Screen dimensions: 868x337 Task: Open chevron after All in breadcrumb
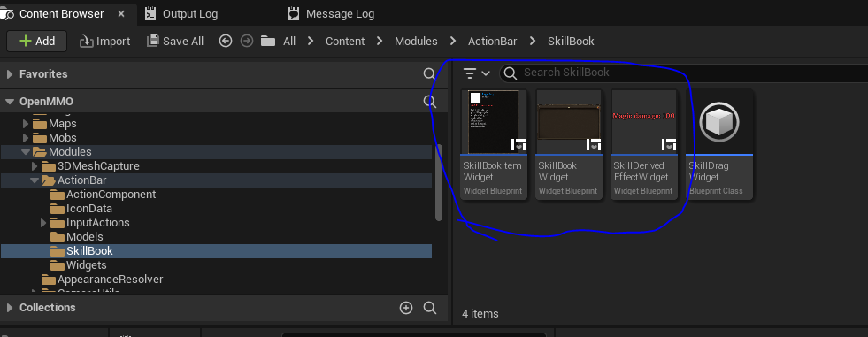[311, 41]
